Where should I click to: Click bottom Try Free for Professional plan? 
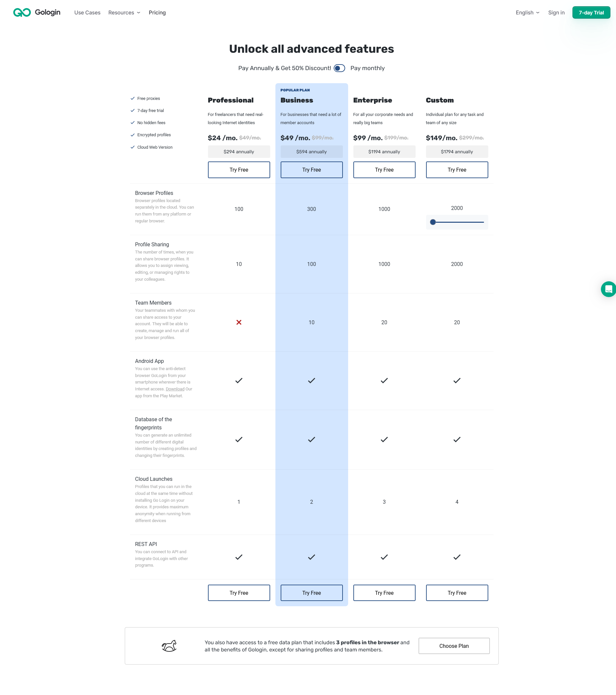click(239, 593)
